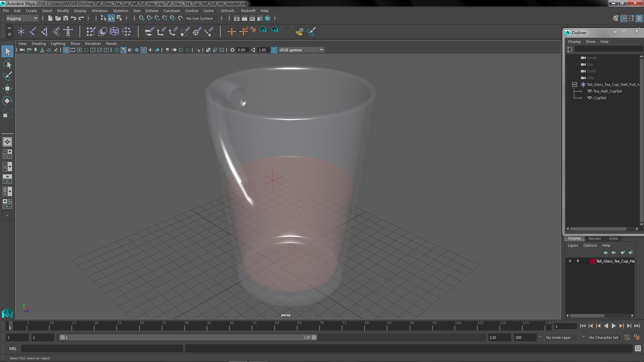644x362 pixels.
Task: Select the arrow Select tool in toolbox
Action: 7,51
